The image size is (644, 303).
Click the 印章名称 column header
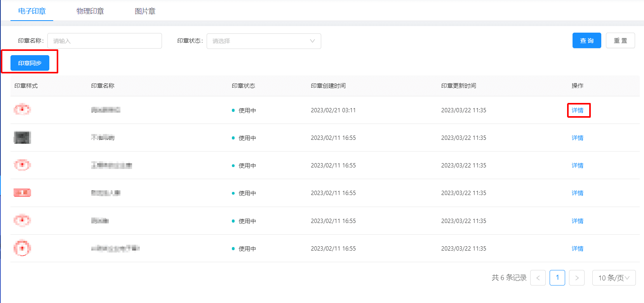(x=103, y=86)
